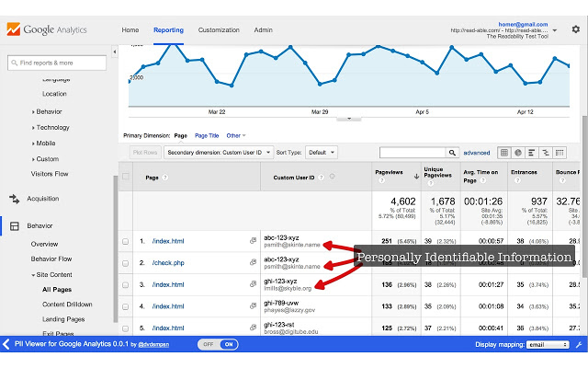Click the table search magnifier button
The image size is (588, 368).
(452, 153)
